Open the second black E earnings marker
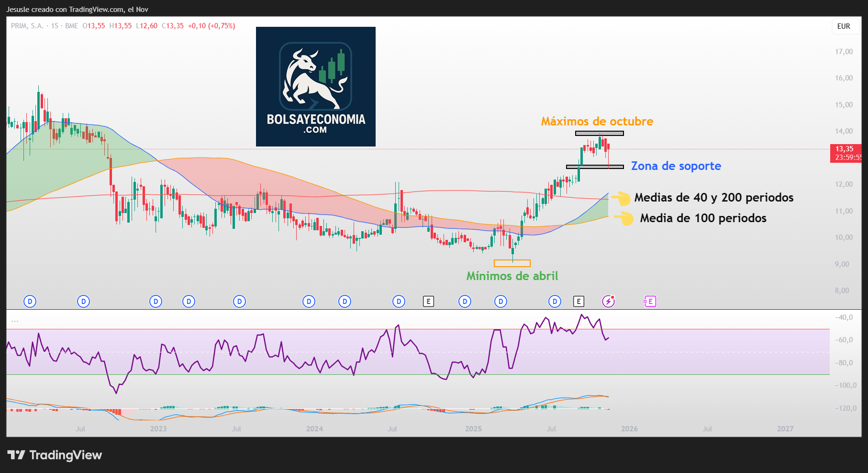Screen dimensions: 868x473 (579, 302)
